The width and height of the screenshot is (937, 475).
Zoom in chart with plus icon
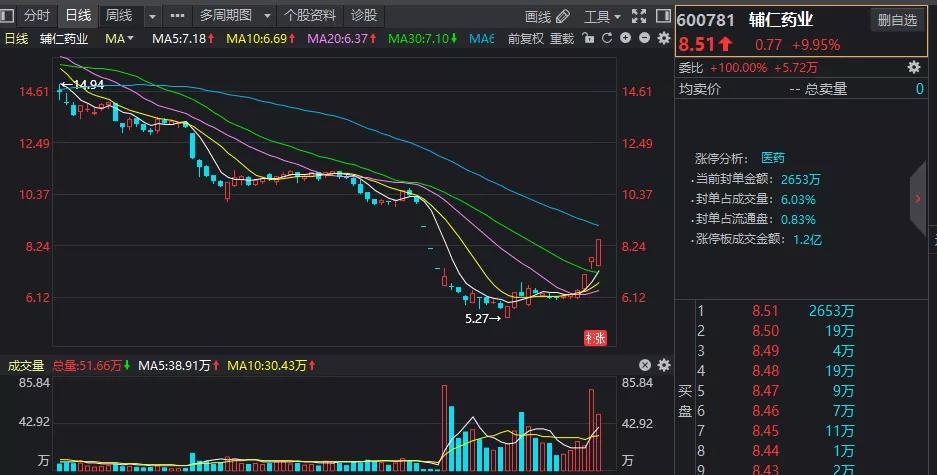pyautogui.click(x=626, y=38)
